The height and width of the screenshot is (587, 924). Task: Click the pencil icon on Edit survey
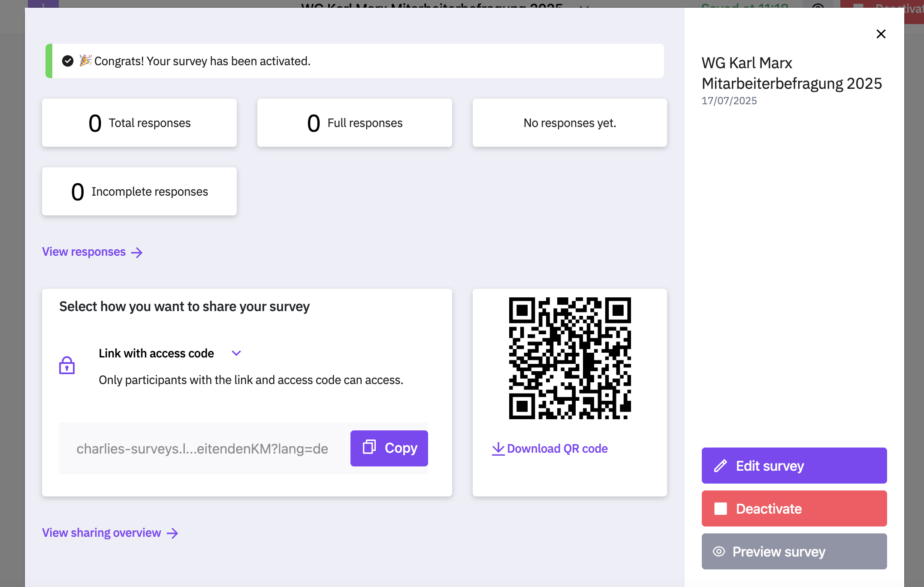[x=720, y=466]
